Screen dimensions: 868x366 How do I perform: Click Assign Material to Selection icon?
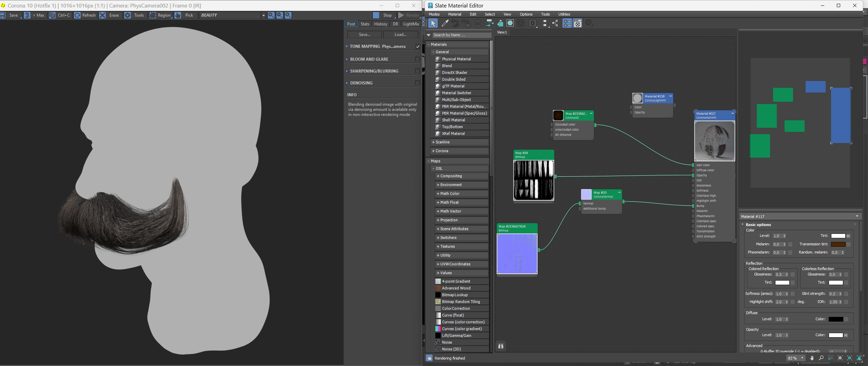point(455,23)
